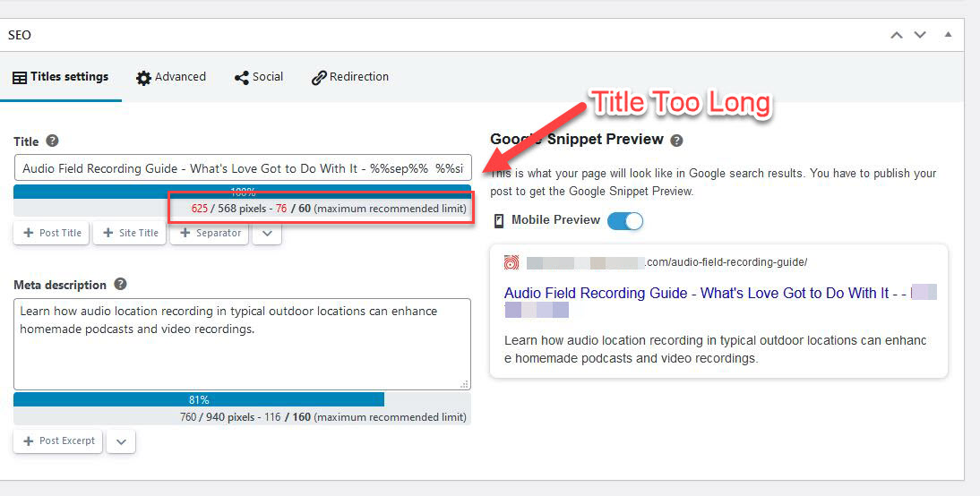Expand the meta description variables dropdown
The height and width of the screenshot is (496, 980).
point(121,441)
